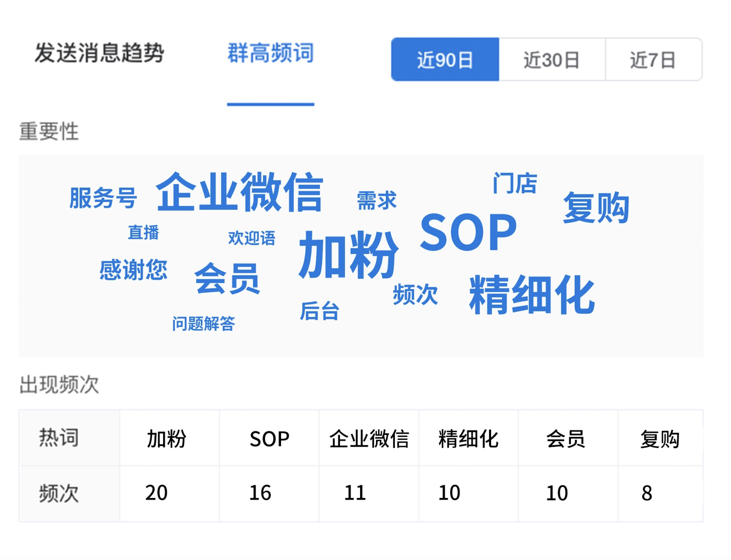
Task: Click the word 感谢您 in the word cloud
Action: [133, 270]
